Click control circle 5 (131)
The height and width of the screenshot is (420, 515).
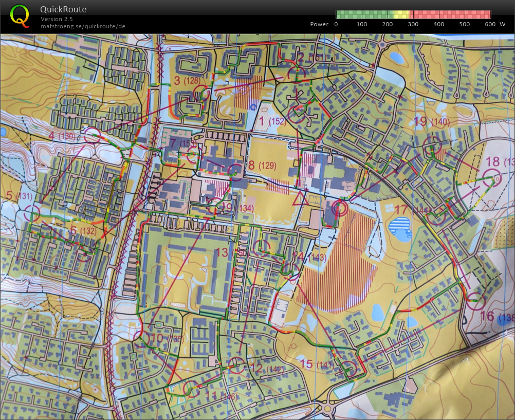pyautogui.click(x=32, y=213)
